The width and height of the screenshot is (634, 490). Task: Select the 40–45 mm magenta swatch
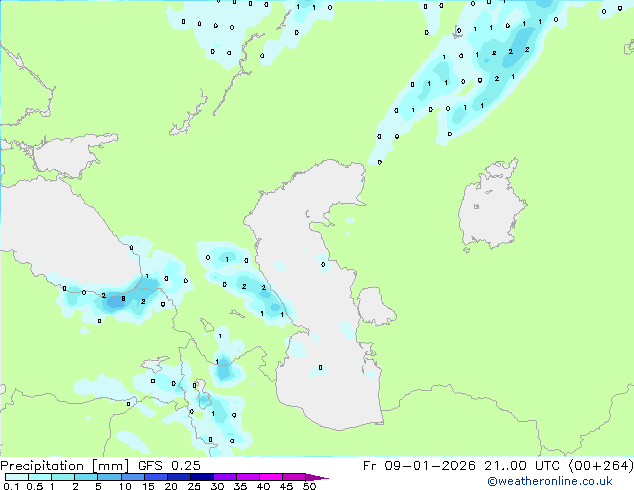pos(271,477)
